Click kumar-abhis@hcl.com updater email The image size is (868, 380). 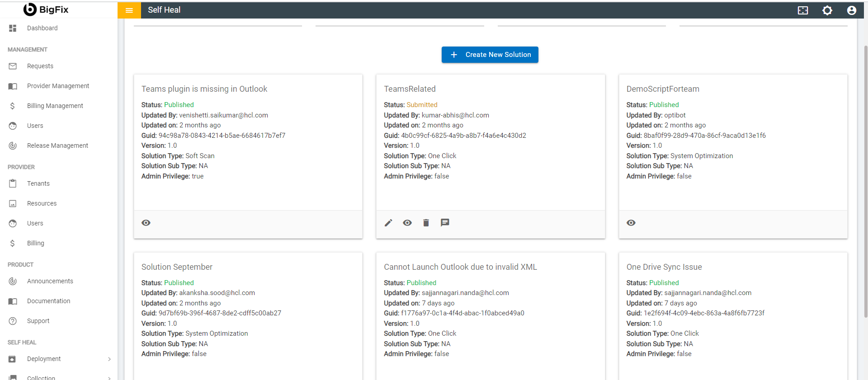(455, 115)
